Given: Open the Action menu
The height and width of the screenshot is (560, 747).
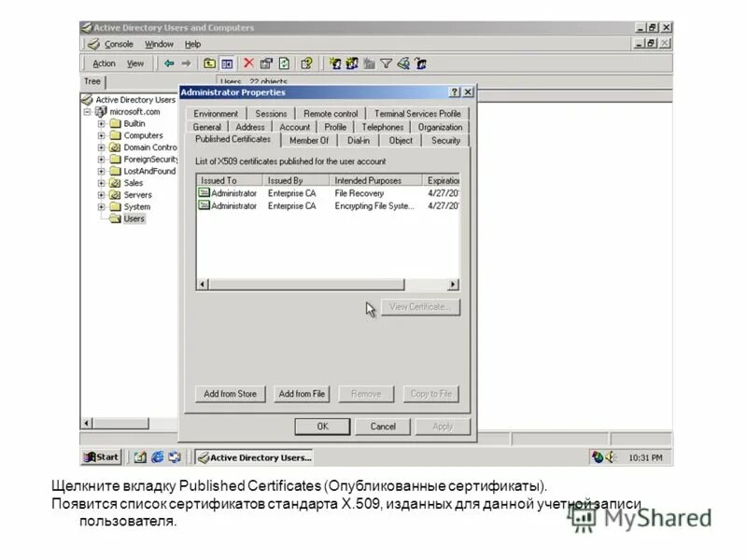Looking at the screenshot, I should tap(104, 63).
